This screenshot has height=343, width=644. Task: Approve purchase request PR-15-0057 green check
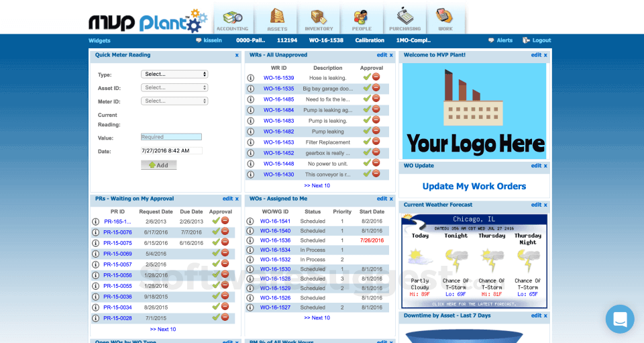tap(215, 263)
